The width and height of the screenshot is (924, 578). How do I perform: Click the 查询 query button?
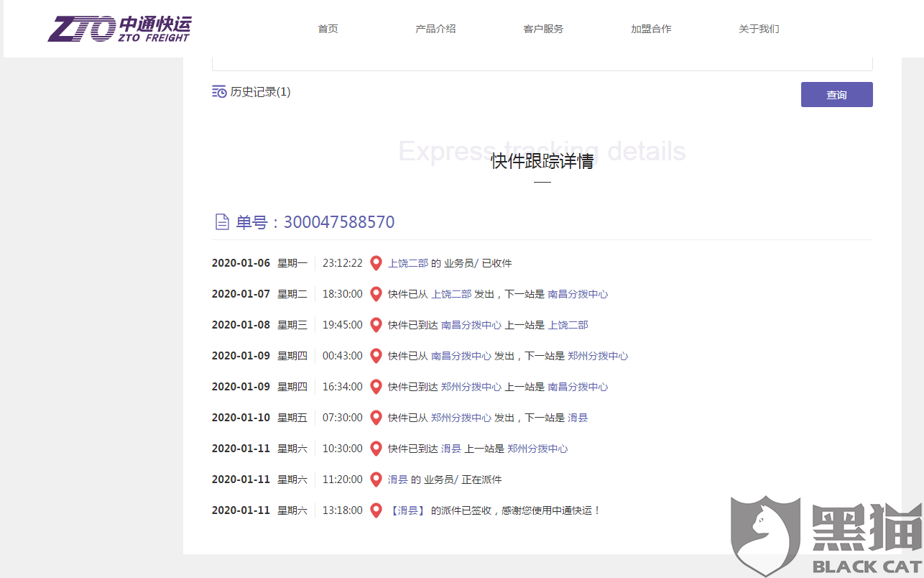(836, 94)
